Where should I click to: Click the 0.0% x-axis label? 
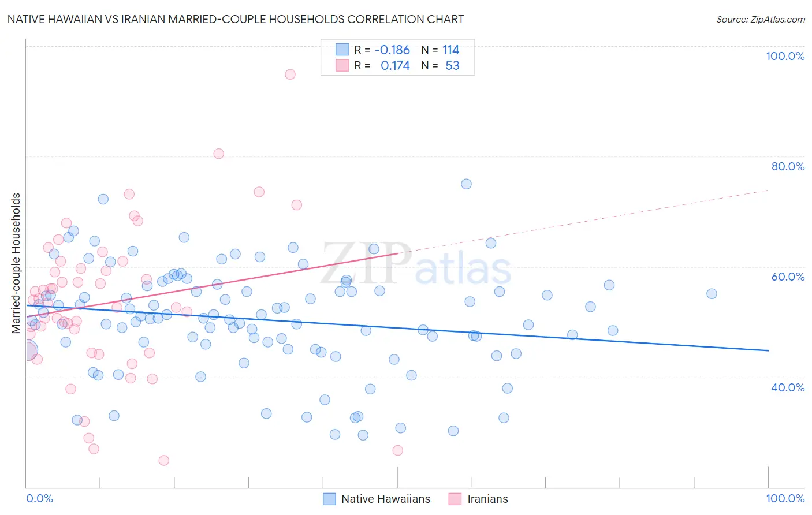(39, 498)
